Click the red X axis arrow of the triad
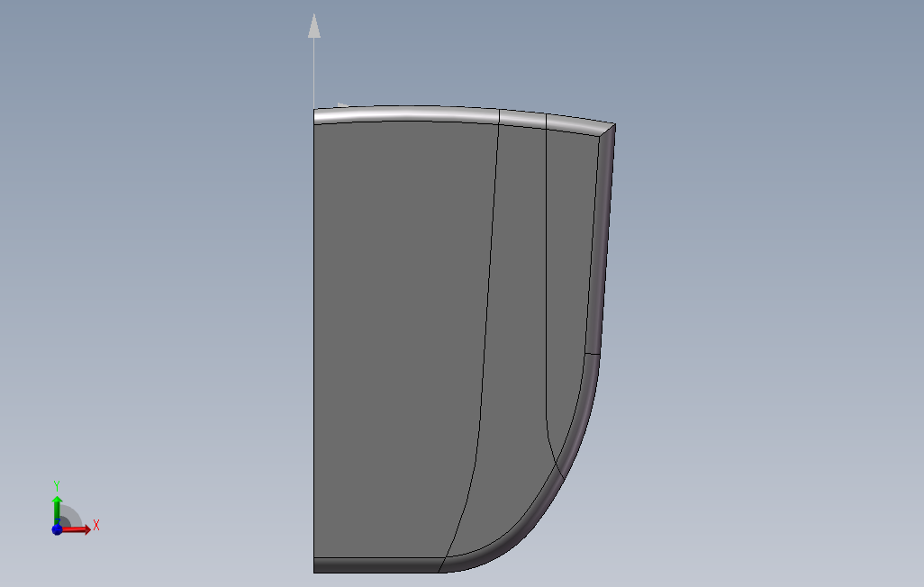The width and height of the screenshot is (924, 587). (76, 529)
